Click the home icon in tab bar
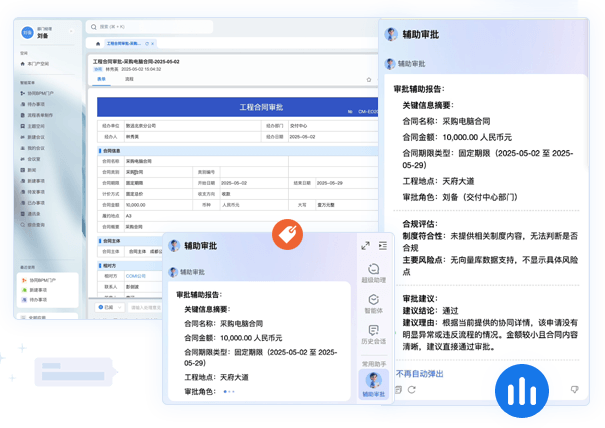 (x=98, y=44)
